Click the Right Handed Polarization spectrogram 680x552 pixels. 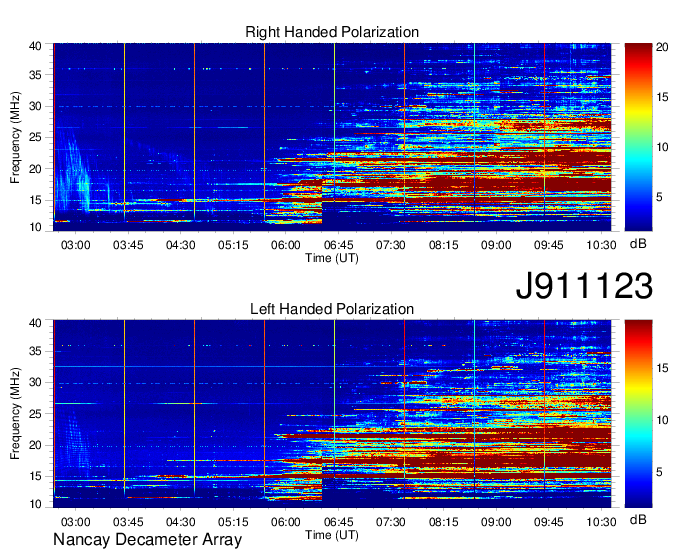click(332, 137)
